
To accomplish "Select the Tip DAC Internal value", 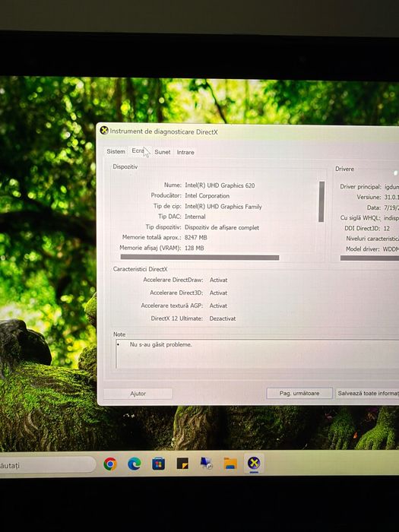I will tap(195, 217).
